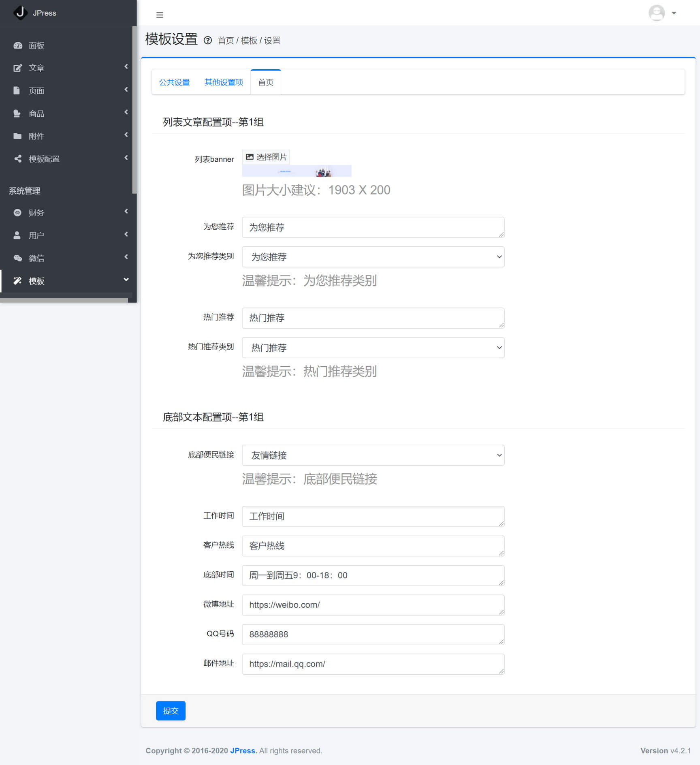The image size is (700, 765).
Task: Click the share icon beside 模板配置
Action: click(17, 159)
